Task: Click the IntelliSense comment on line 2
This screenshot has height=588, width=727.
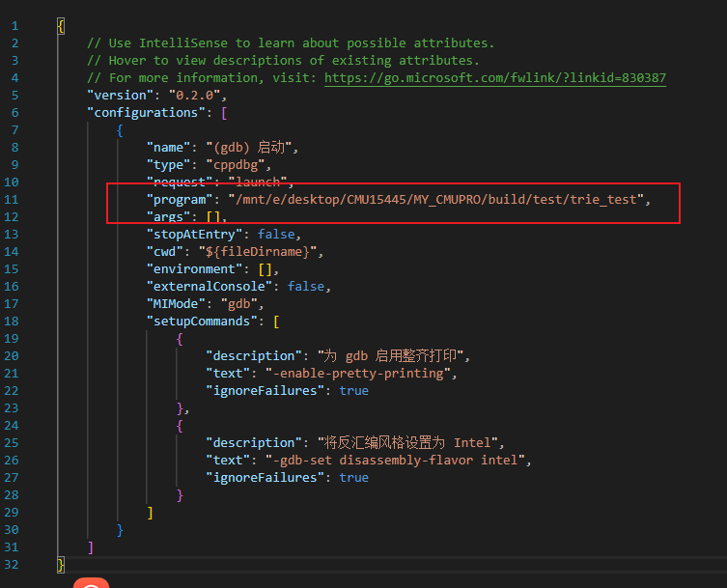Action: click(x=291, y=43)
